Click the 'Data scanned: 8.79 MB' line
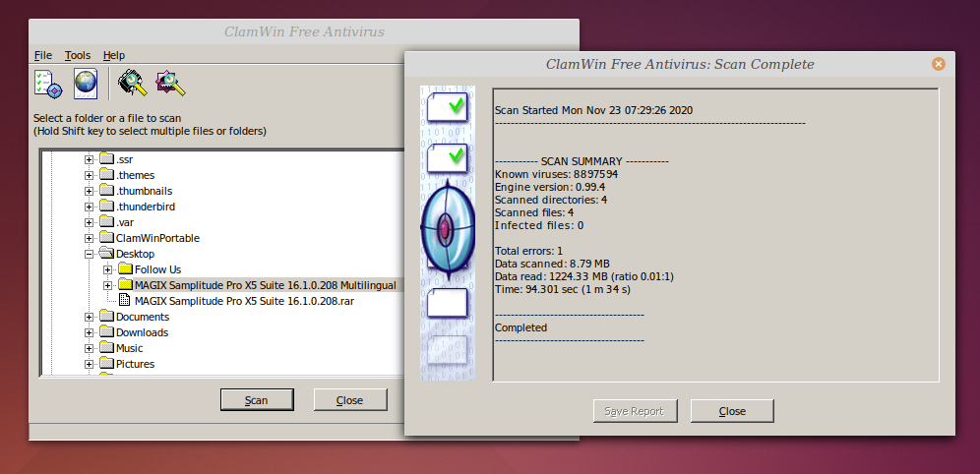The image size is (980, 474). click(553, 264)
